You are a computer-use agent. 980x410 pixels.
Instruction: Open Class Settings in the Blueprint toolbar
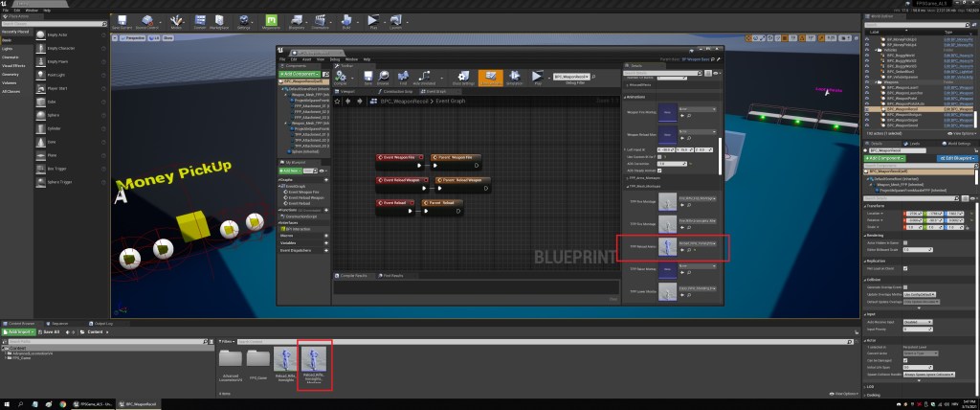pos(462,77)
